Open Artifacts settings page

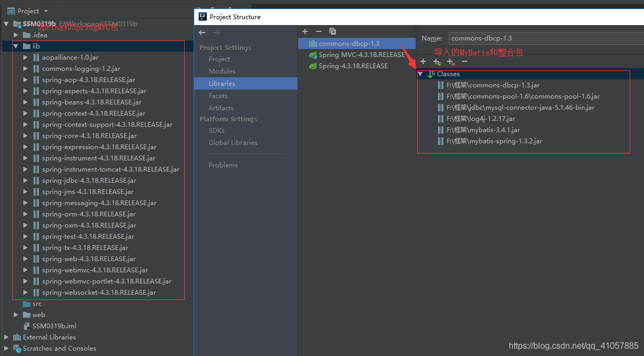click(x=221, y=108)
